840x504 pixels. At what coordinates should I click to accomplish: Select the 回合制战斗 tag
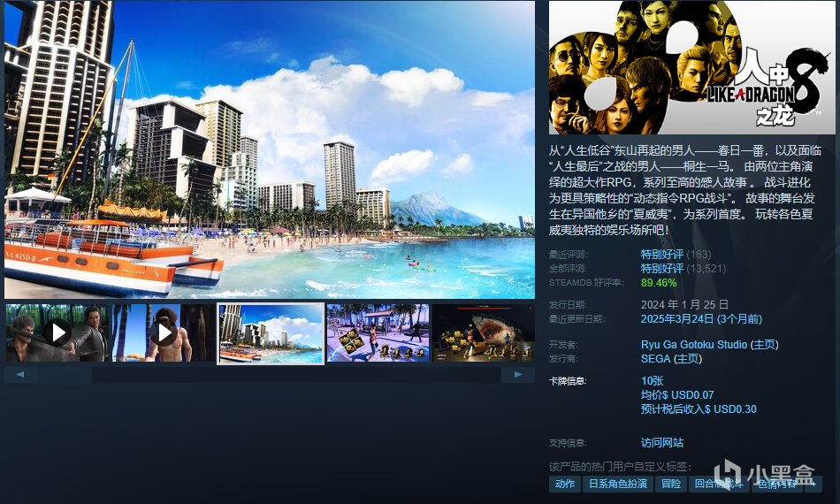(718, 484)
